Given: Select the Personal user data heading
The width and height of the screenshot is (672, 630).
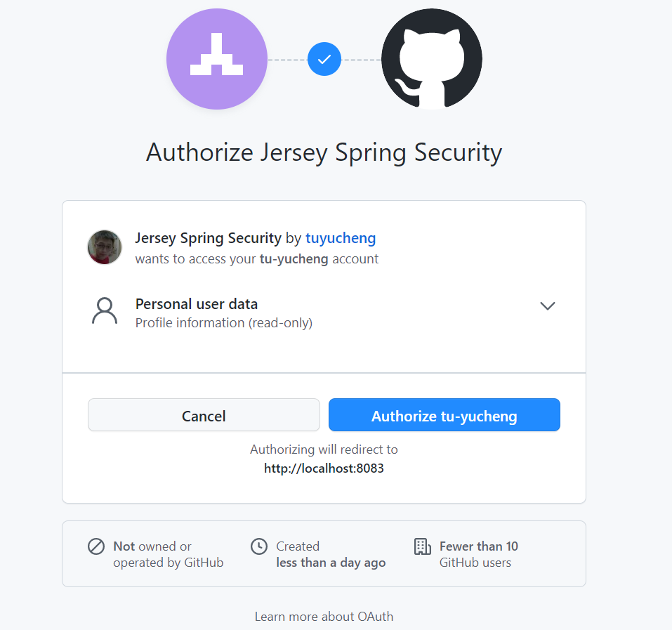Looking at the screenshot, I should (197, 304).
